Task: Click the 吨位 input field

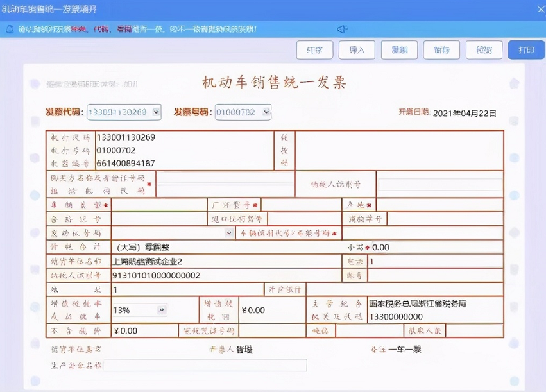Action: pyautogui.click(x=370, y=330)
